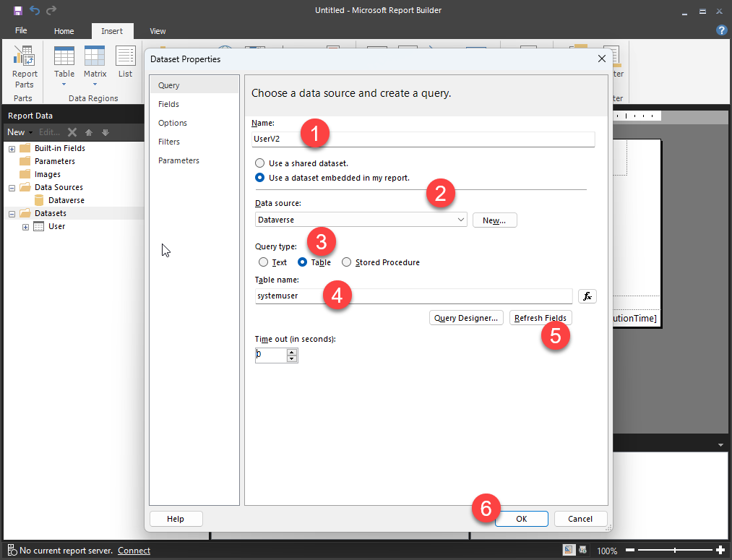Viewport: 732px width, 560px height.
Task: Click the Time out value field
Action: (271, 355)
